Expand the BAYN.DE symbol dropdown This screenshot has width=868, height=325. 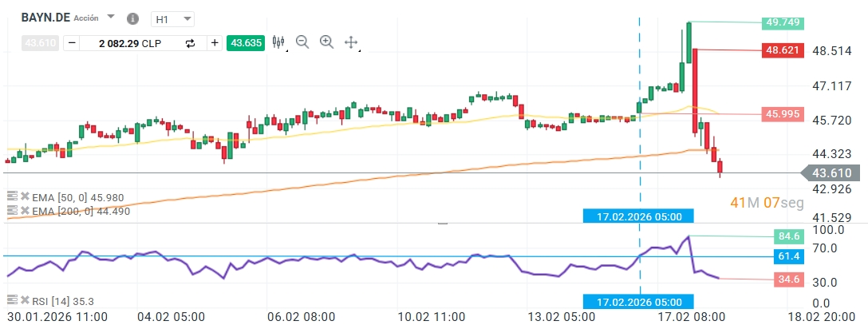coord(111,17)
